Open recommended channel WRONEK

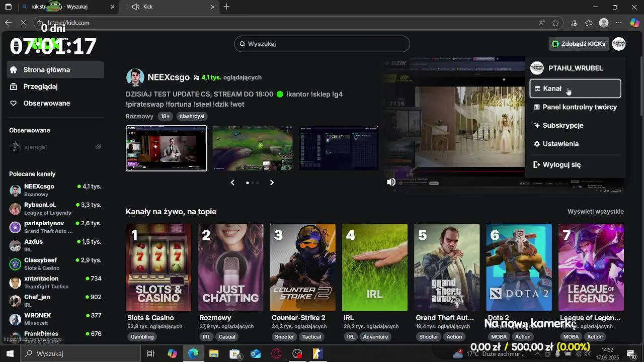coord(55,319)
